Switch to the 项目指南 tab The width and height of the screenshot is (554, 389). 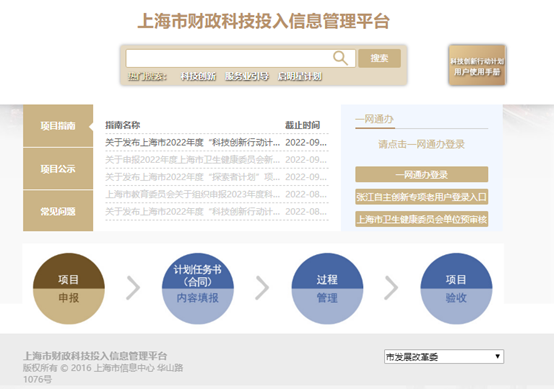[58, 126]
